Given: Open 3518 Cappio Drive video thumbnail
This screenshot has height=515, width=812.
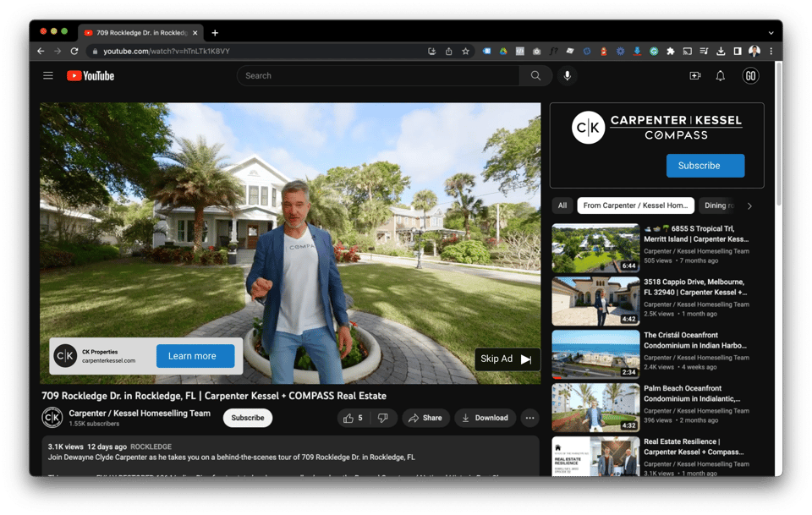Looking at the screenshot, I should point(595,301).
